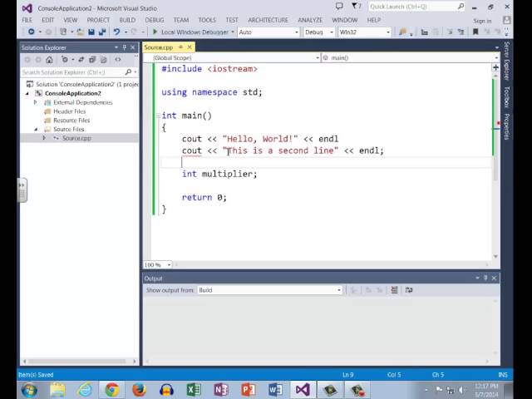Open the Toolbox side tab

click(506, 97)
